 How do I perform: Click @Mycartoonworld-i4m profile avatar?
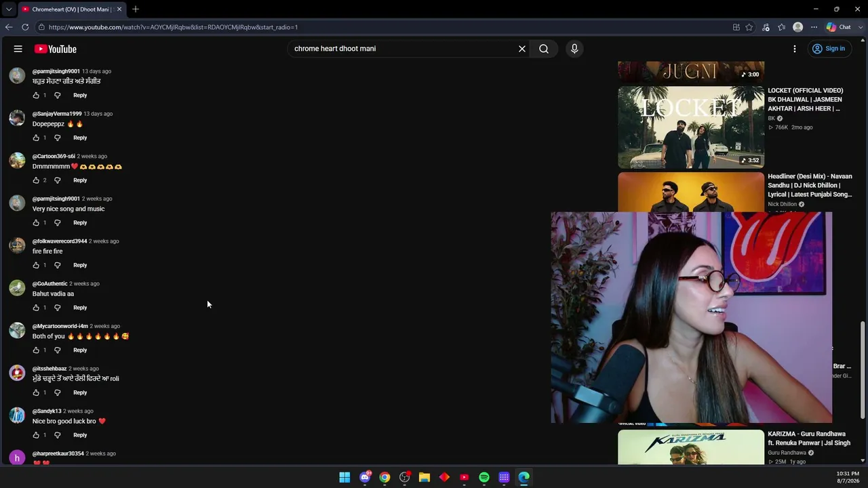pyautogui.click(x=17, y=330)
